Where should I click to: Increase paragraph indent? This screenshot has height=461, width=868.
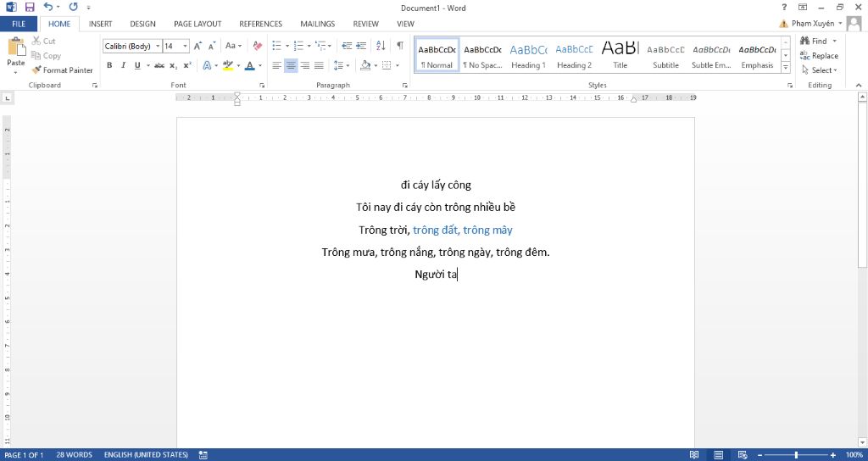[361, 46]
